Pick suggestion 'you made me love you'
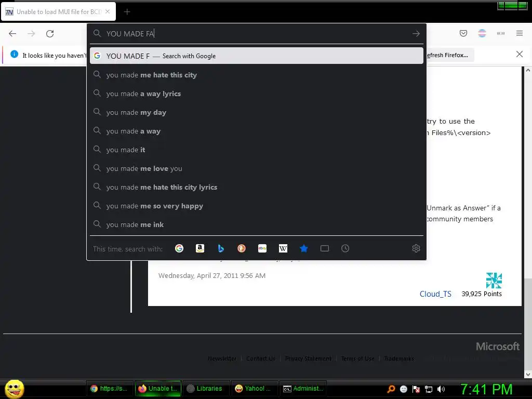 coord(257,168)
